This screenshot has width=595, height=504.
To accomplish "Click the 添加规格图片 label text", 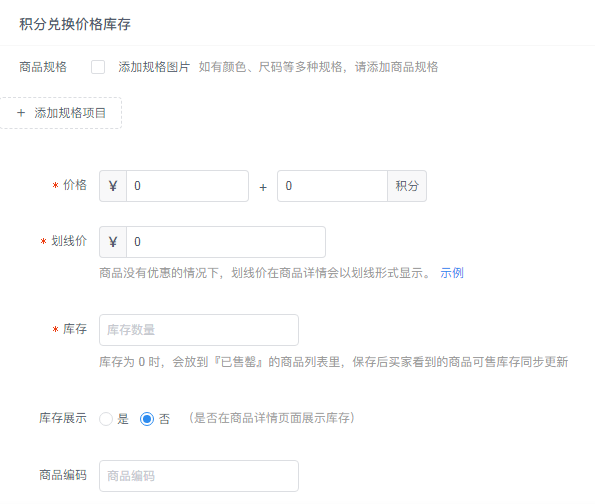I will [x=154, y=67].
